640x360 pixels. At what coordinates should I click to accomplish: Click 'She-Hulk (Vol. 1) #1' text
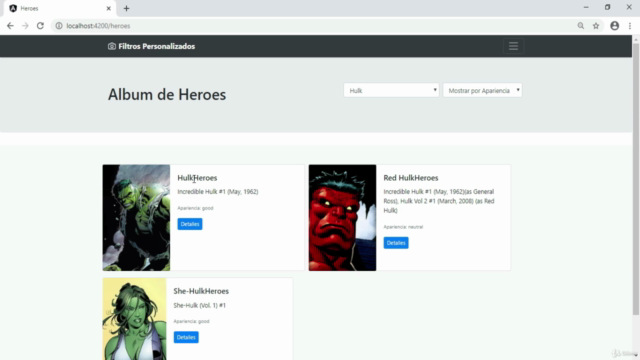tap(200, 305)
